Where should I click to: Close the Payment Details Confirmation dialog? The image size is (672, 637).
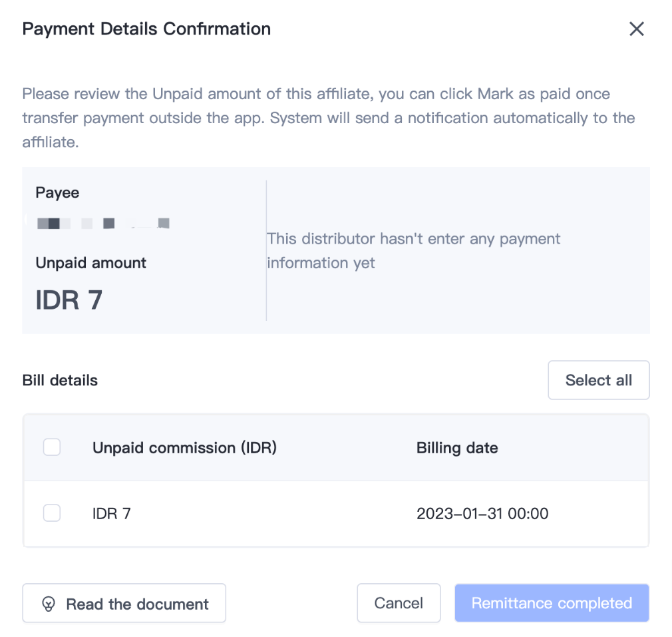point(637,29)
